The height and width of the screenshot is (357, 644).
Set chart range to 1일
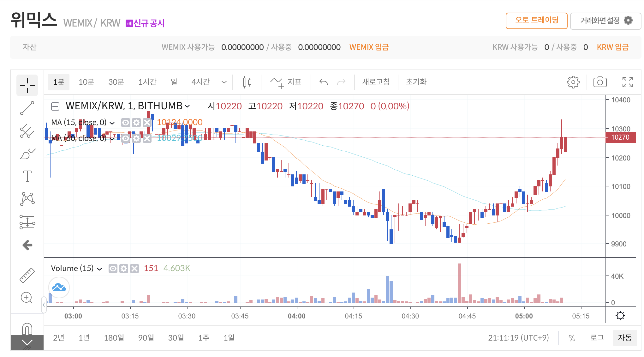click(229, 338)
